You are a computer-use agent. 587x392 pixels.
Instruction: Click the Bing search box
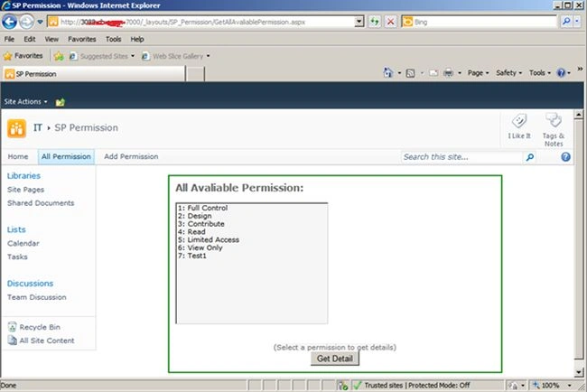point(480,22)
